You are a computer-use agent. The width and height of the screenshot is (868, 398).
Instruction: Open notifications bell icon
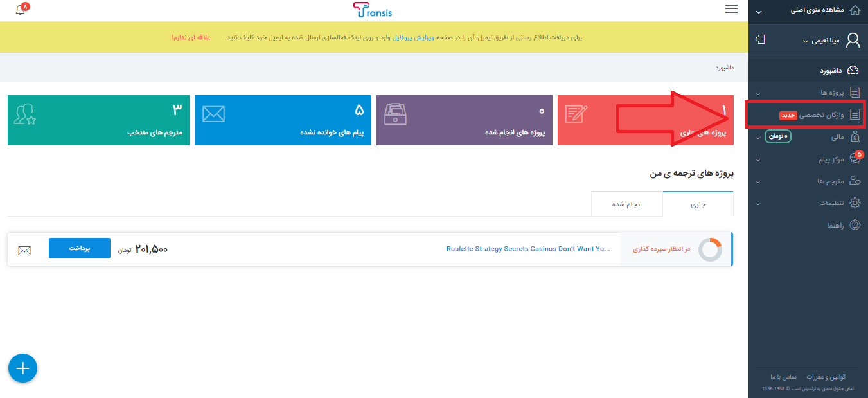[20, 10]
